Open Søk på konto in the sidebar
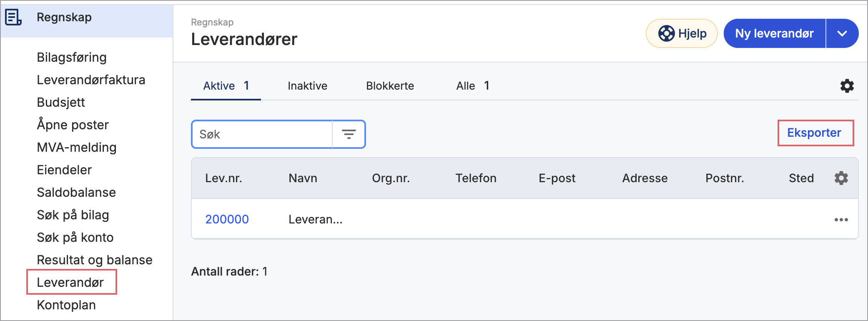 tap(75, 237)
